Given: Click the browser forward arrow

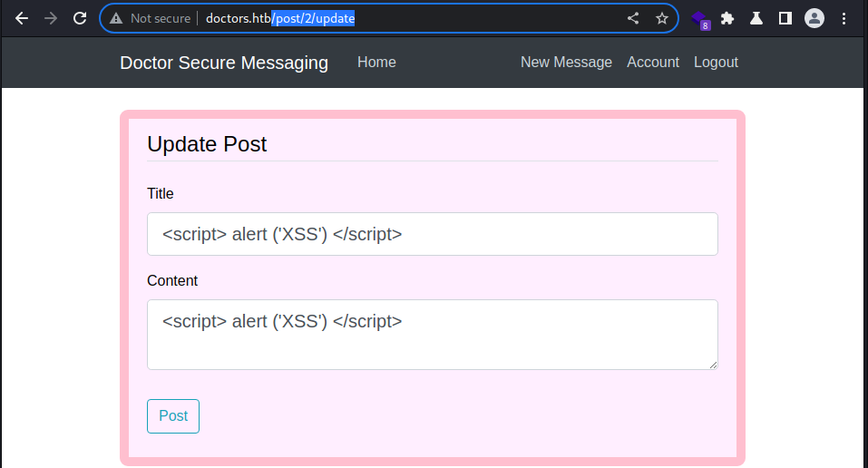Looking at the screenshot, I should [51, 18].
